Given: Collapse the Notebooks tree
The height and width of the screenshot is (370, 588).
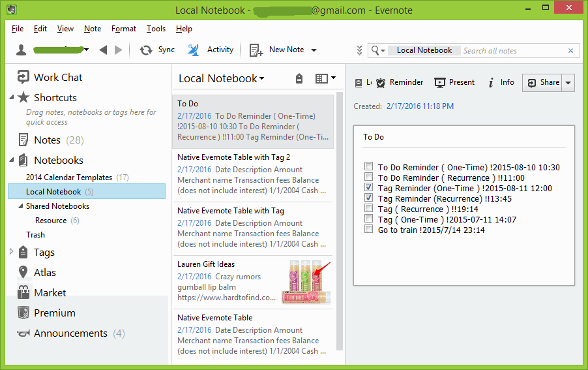Looking at the screenshot, I should click(x=12, y=160).
